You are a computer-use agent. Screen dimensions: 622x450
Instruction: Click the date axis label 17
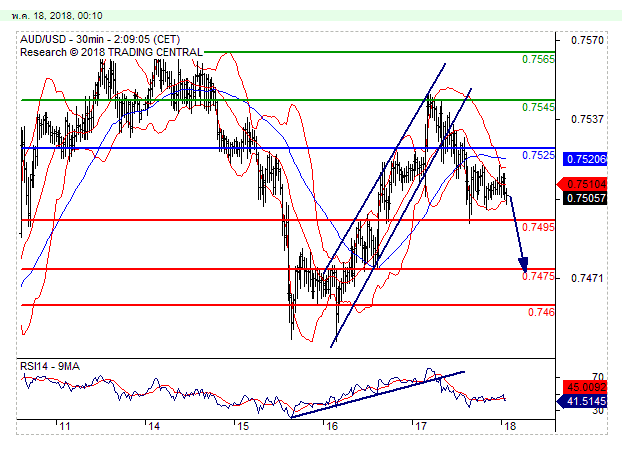point(420,426)
